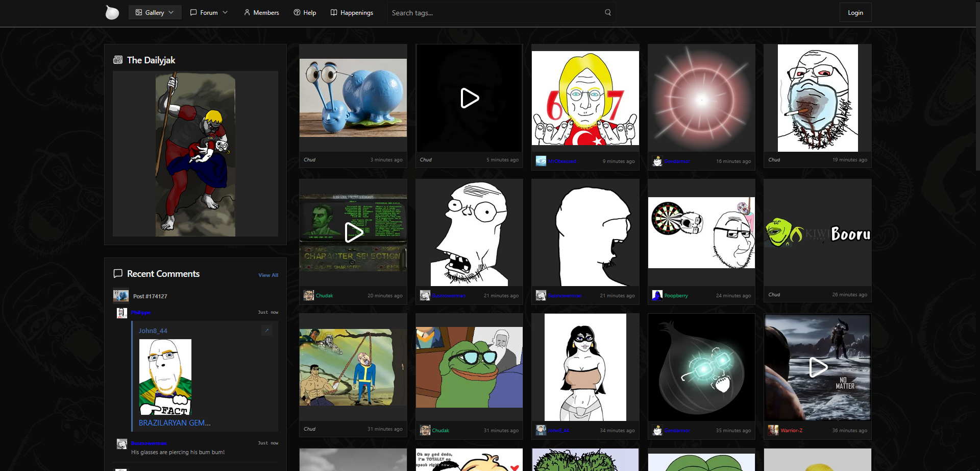Click View All in Recent Comments
The image size is (980, 471).
coord(268,275)
